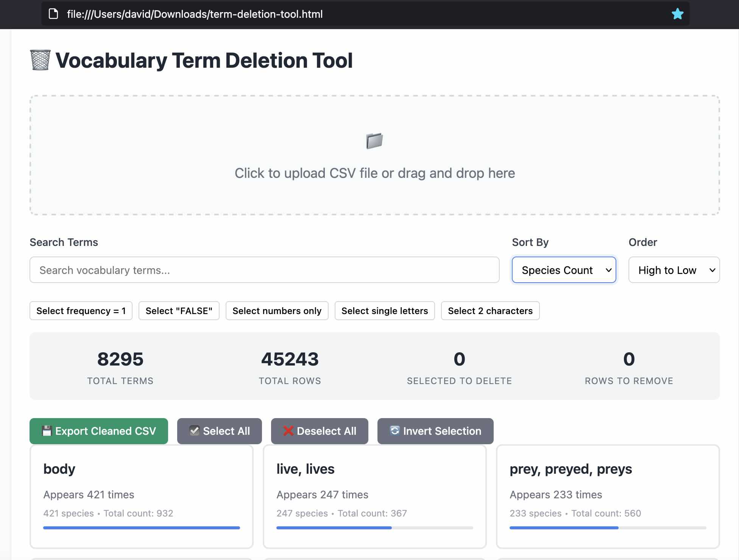Click floppy disk icon on Export button
This screenshot has width=739, height=560.
[x=47, y=431]
